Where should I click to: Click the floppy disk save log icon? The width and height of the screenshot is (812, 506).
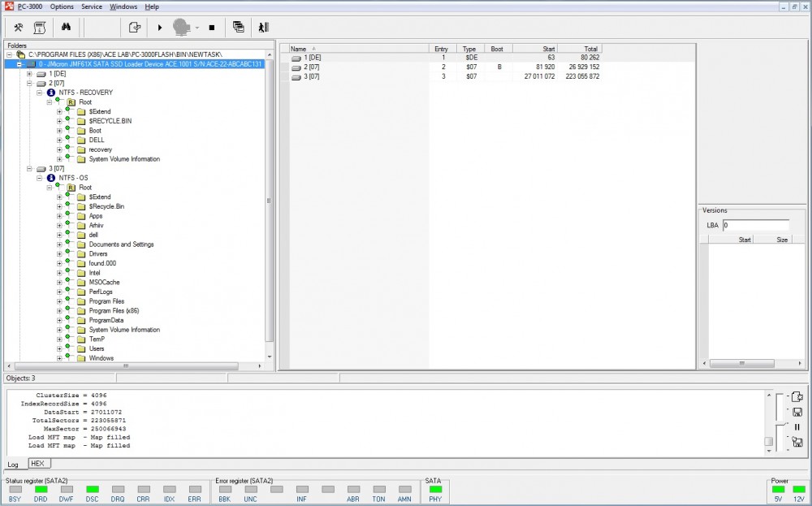pyautogui.click(x=797, y=412)
